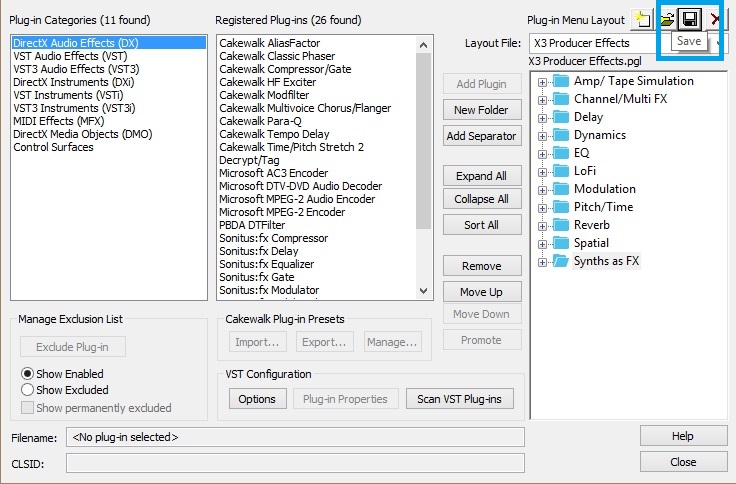736x484 pixels.
Task: Expand the Amp/ Tape Simulation tree node
Action: pyautogui.click(x=542, y=82)
